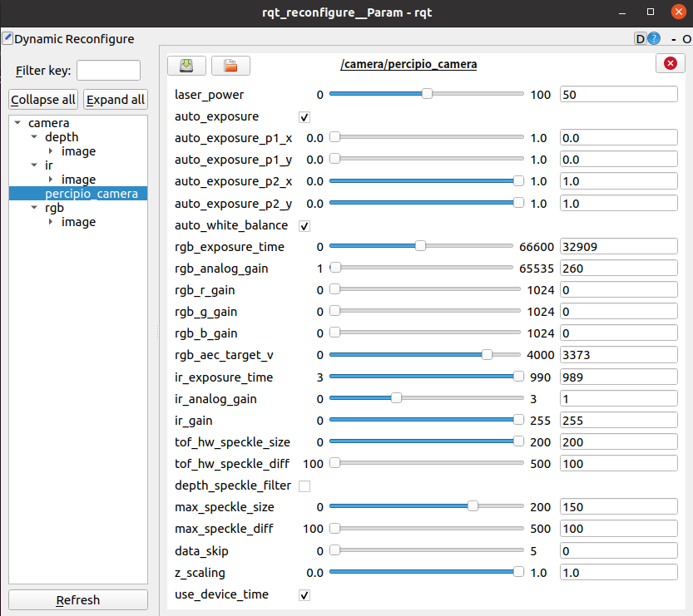Click the rgb_r_gain value field
The image size is (693, 616).
[x=618, y=289]
